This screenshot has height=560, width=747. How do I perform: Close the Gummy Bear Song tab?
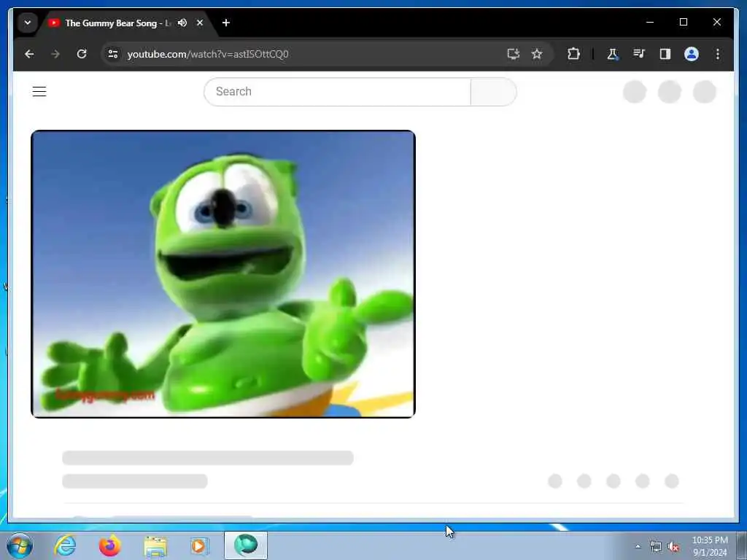coord(200,23)
